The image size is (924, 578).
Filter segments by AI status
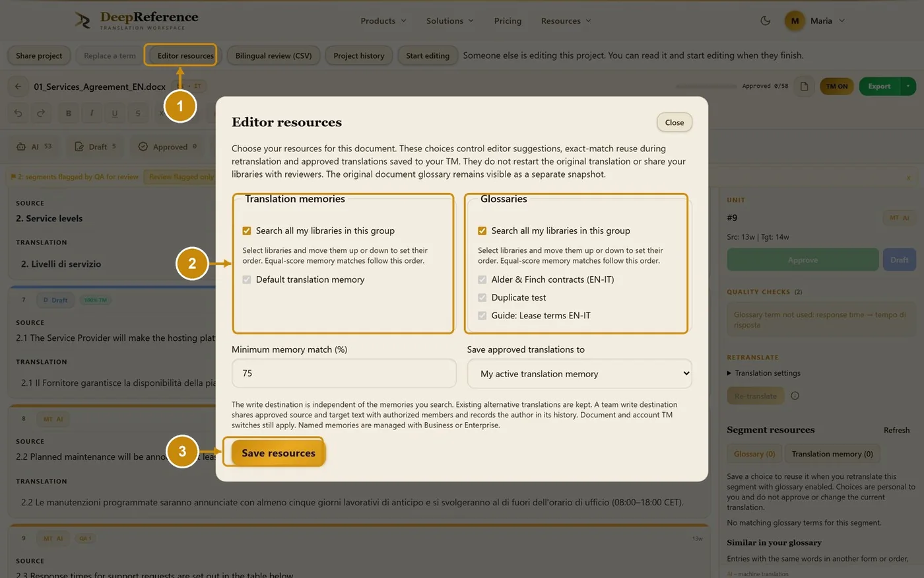click(x=34, y=147)
